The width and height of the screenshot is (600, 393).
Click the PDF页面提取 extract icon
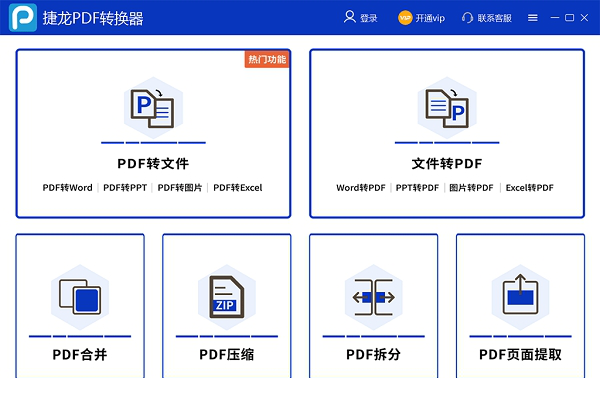pyautogui.click(x=520, y=297)
